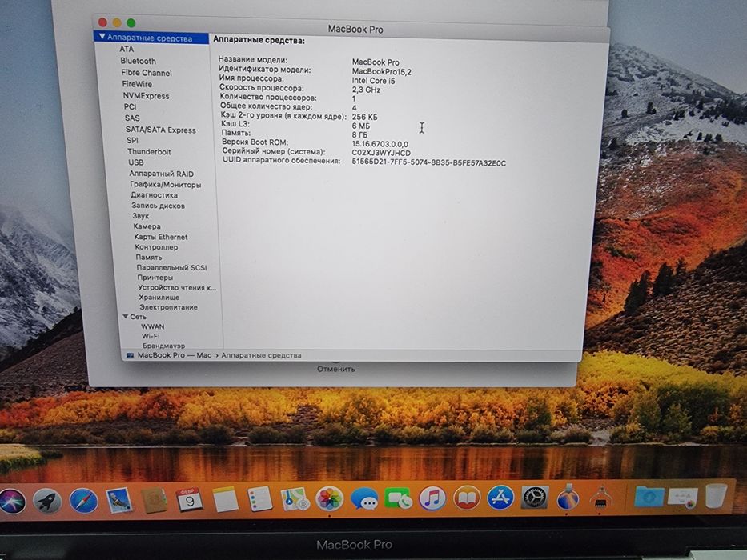Collapse Аппаратные средства disclosure triangle
Screen dimensions: 747x560
[102, 37]
